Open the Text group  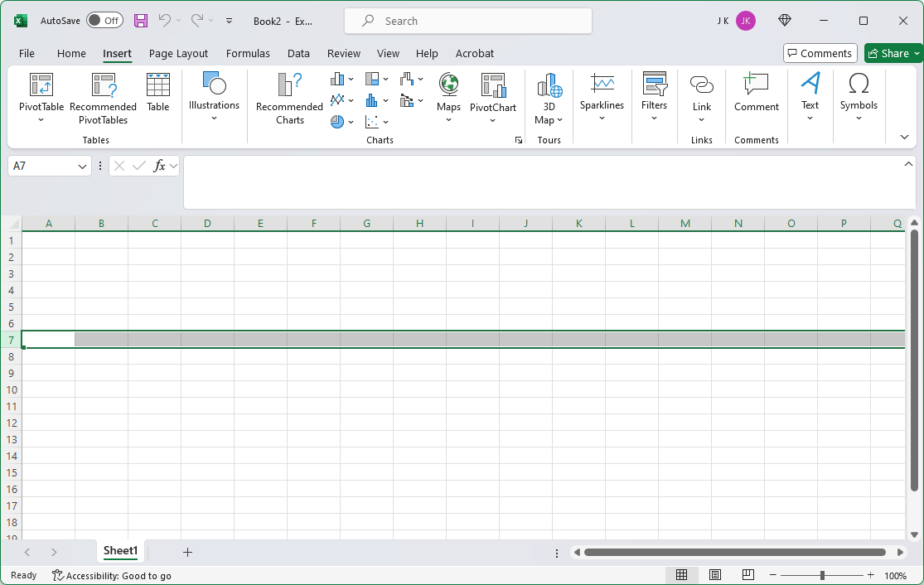[810, 97]
